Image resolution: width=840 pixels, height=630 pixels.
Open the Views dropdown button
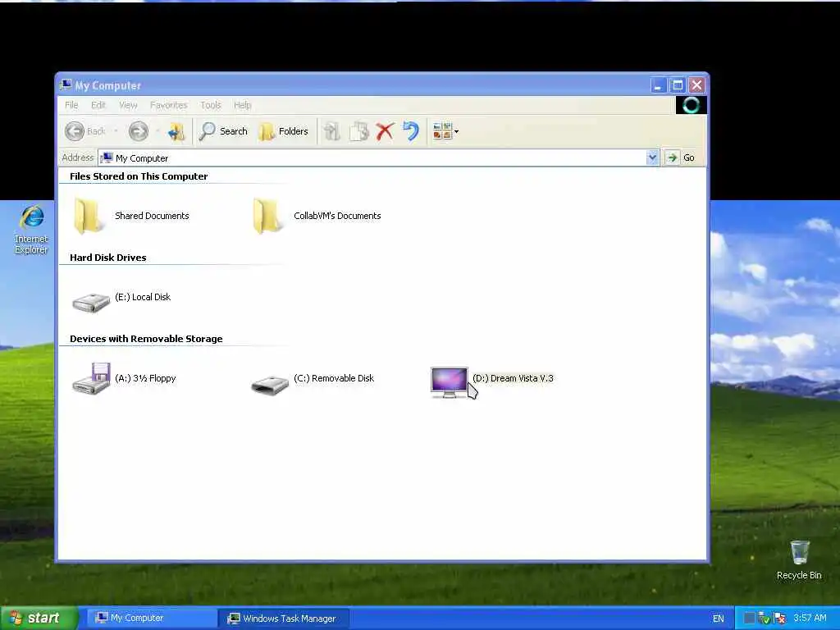445,131
